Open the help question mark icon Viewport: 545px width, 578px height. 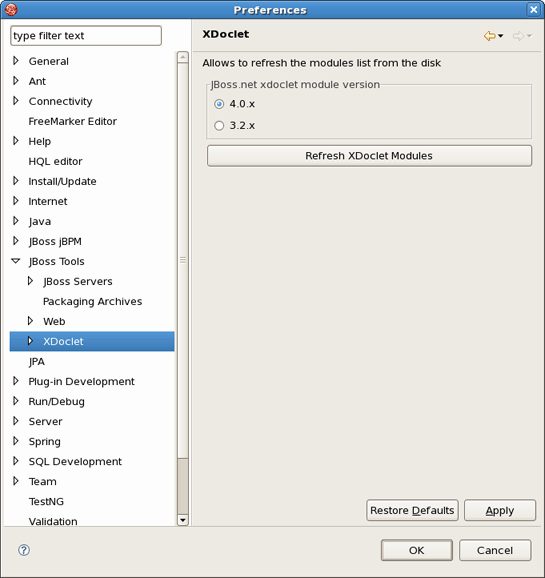coord(24,550)
